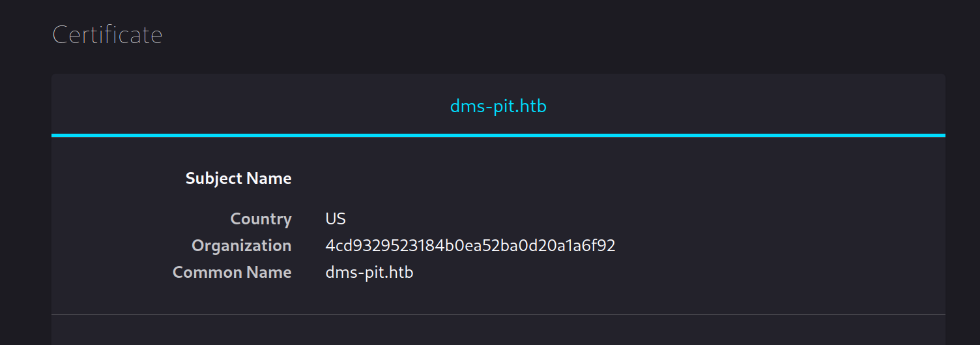Click the cyan underline beneath the certificate tab

(x=498, y=135)
